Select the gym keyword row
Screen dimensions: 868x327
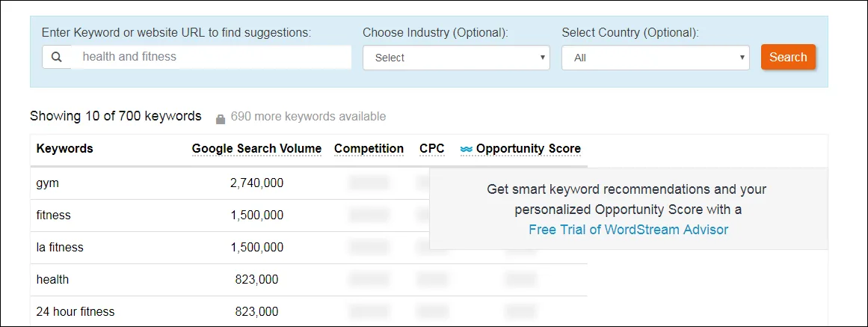pos(47,183)
